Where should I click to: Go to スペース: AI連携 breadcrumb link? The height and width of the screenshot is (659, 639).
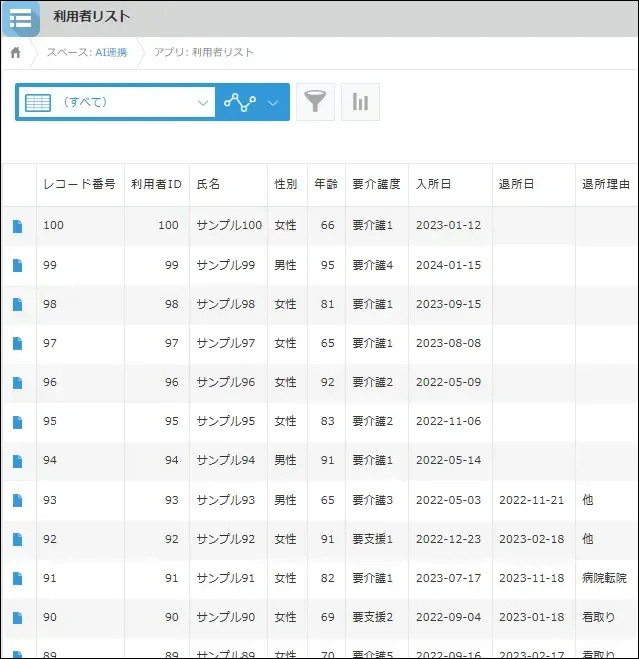click(x=87, y=53)
